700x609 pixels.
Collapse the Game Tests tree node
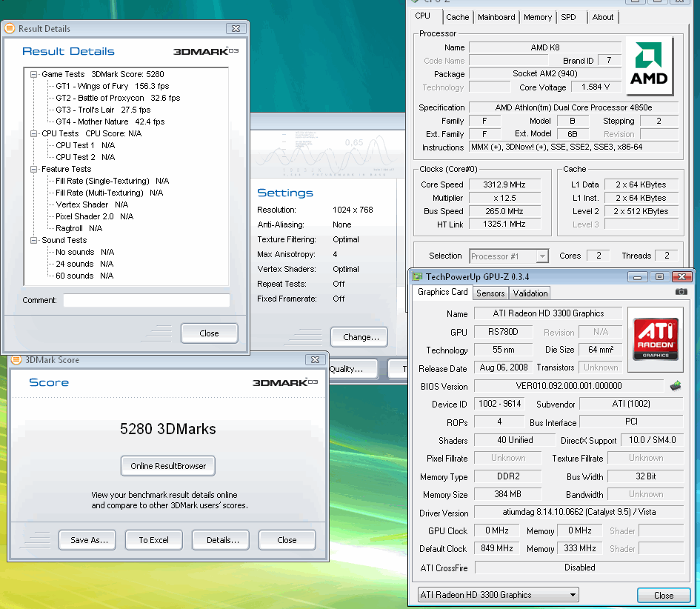[33, 74]
